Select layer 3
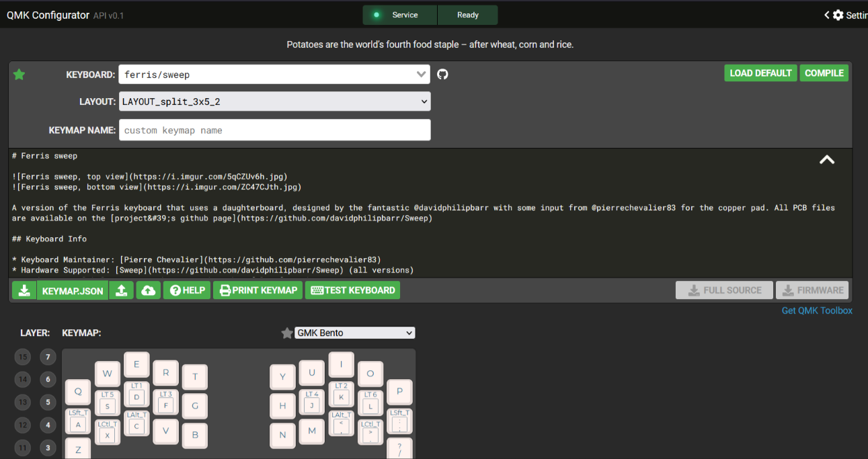This screenshot has width=868, height=459. (x=47, y=448)
